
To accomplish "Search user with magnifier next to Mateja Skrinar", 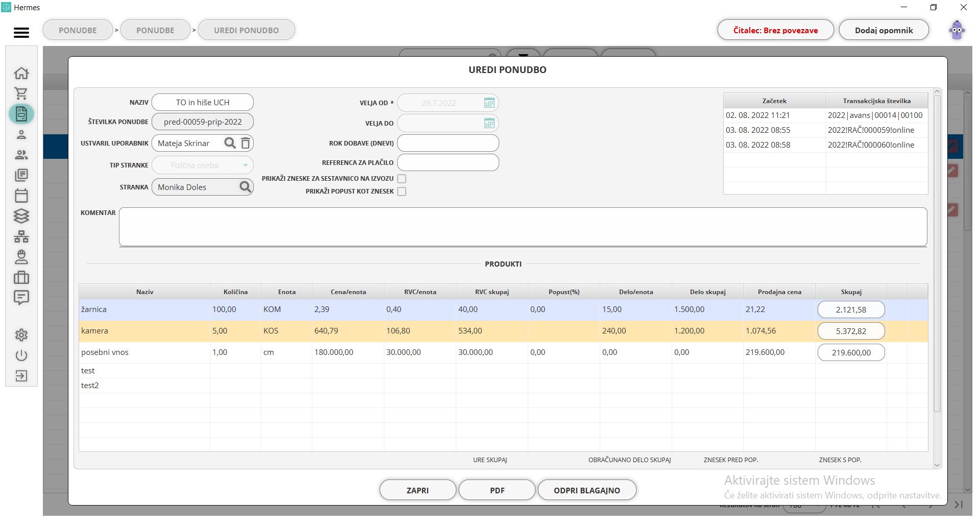I will (x=230, y=143).
